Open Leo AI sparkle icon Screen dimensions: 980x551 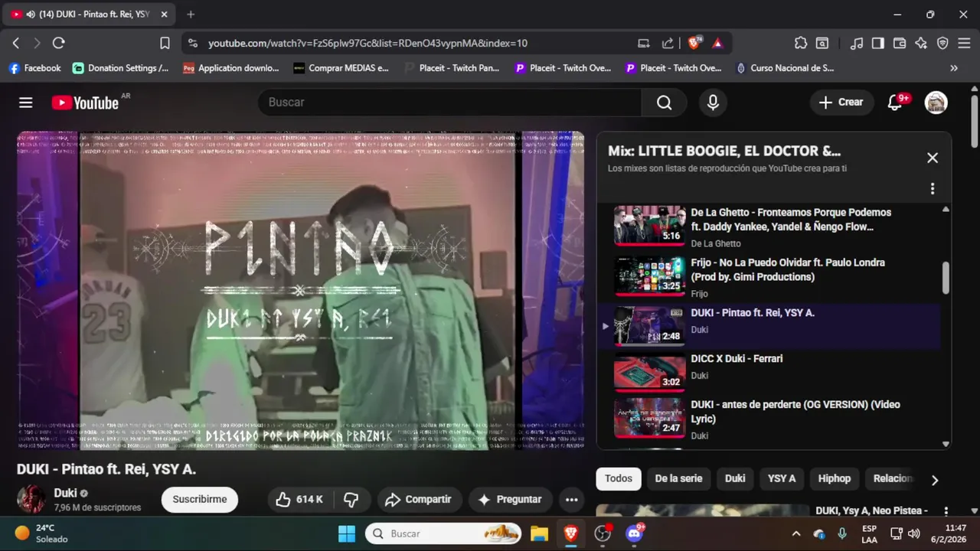pos(921,44)
